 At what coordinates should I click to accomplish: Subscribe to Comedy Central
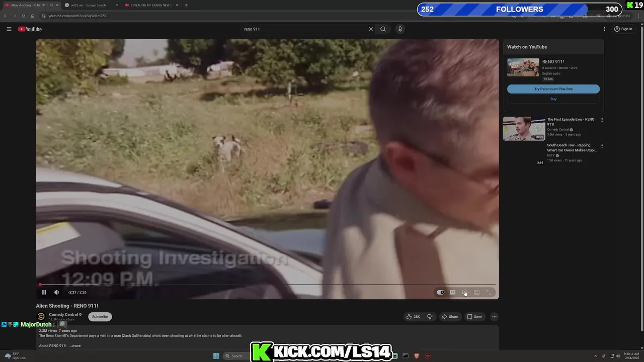coord(100,317)
